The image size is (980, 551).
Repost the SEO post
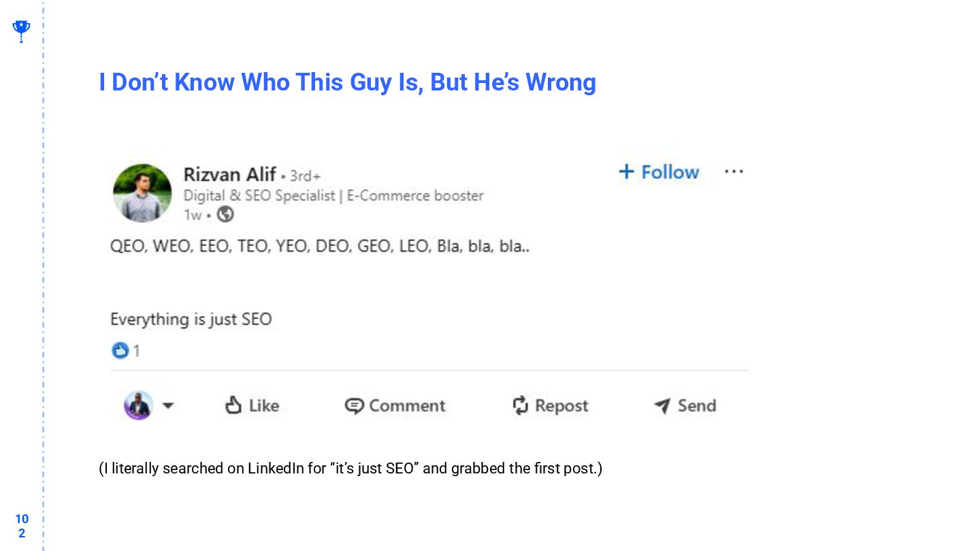tap(550, 405)
